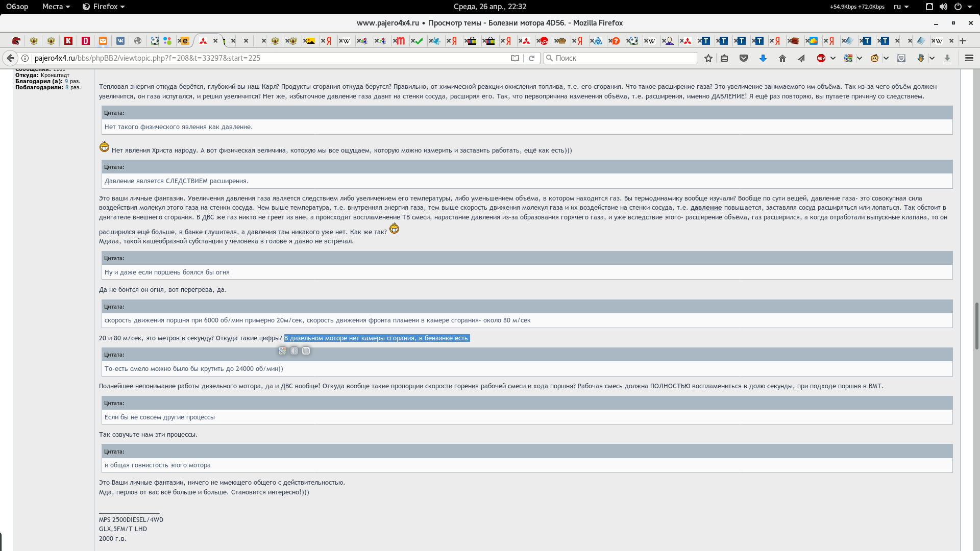
Task: Expand the Greasemonkey dropdown arrow
Action: (x=886, y=58)
